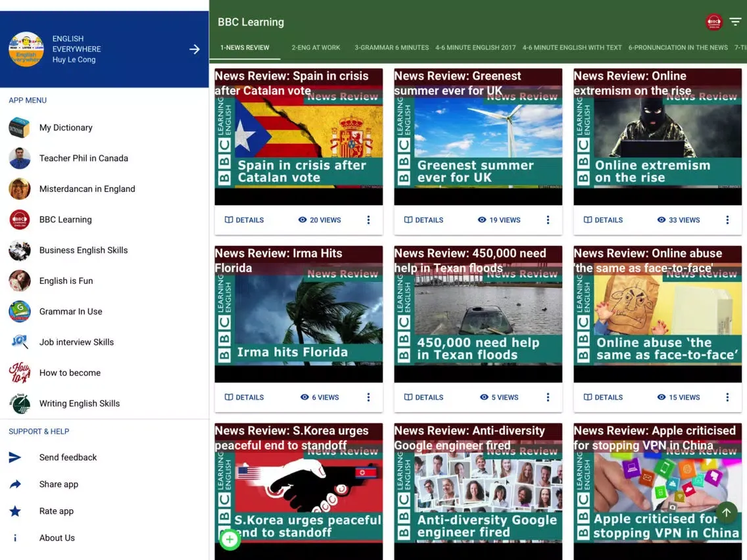Switch to 4-6 Minute English With Text tab
Viewport: 747px width, 560px height.
(x=572, y=47)
